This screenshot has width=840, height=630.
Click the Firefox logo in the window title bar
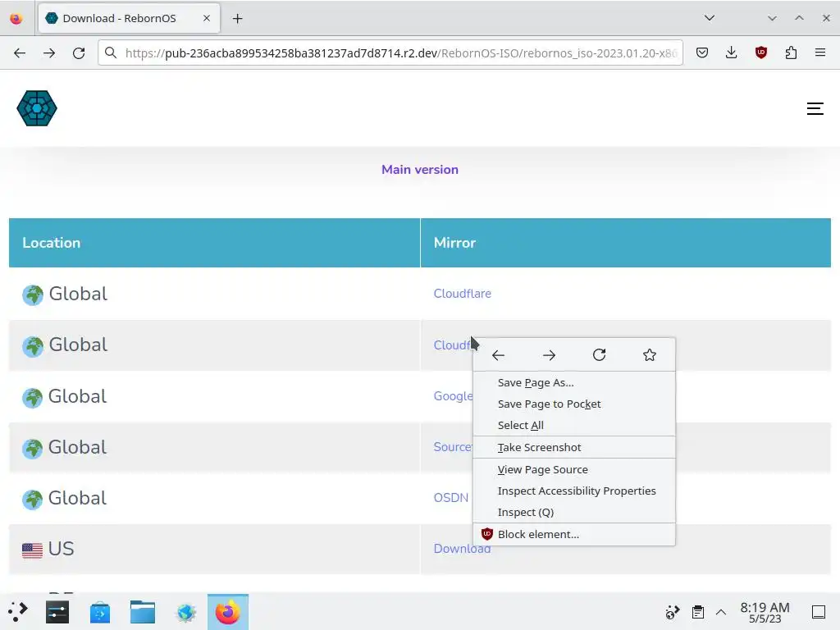click(16, 19)
